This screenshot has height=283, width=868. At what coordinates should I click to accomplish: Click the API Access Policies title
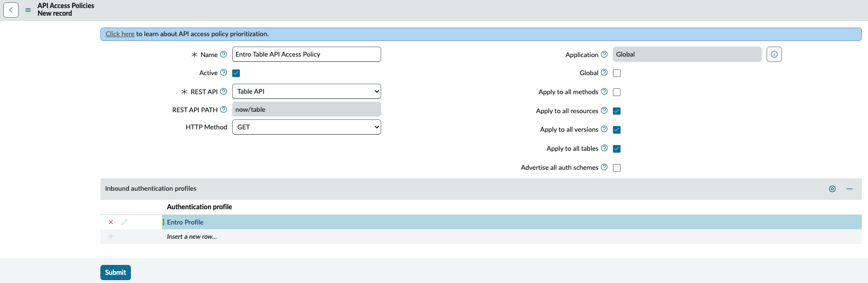[x=66, y=6]
